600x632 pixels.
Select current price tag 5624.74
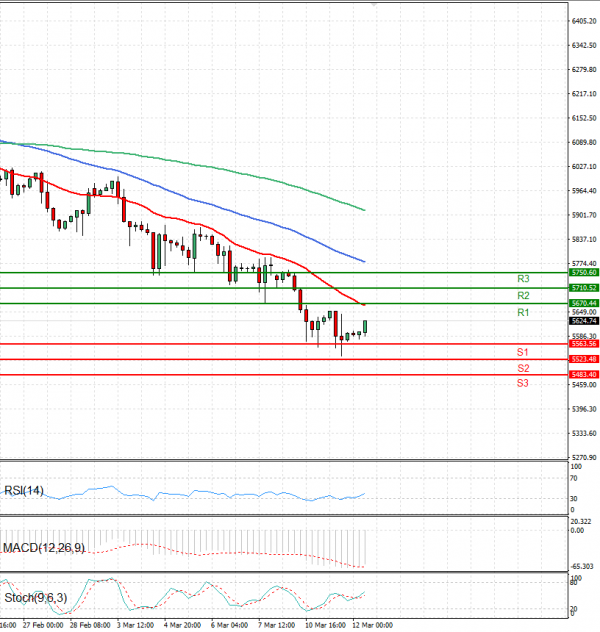(584, 321)
